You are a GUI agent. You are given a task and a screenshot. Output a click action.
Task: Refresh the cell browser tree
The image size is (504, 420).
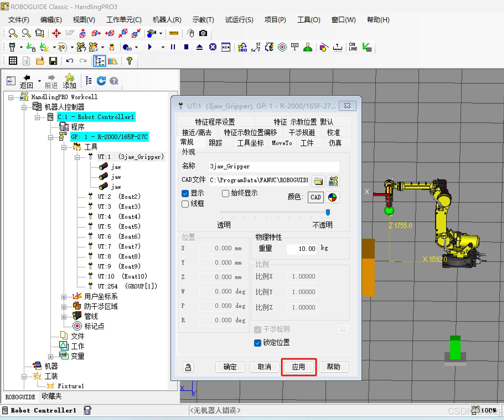(101, 81)
